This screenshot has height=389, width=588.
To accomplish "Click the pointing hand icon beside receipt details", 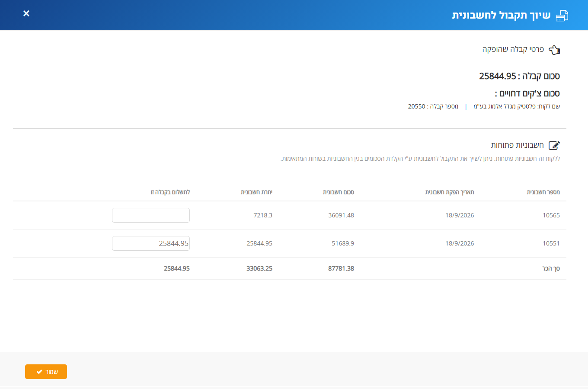I will 554,50.
